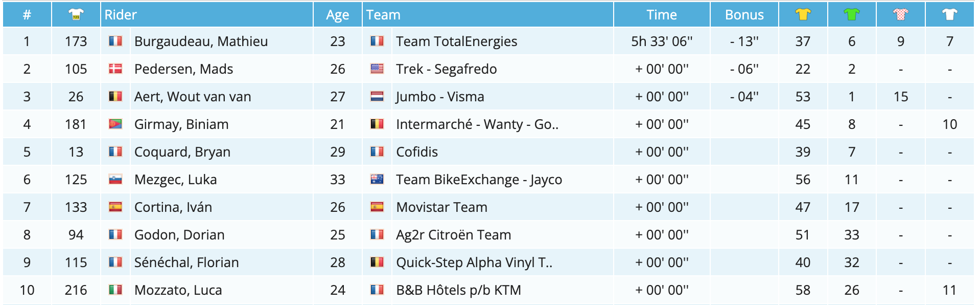Sort table by Time column header
Image resolution: width=980 pixels, height=305 pixels.
click(x=661, y=15)
